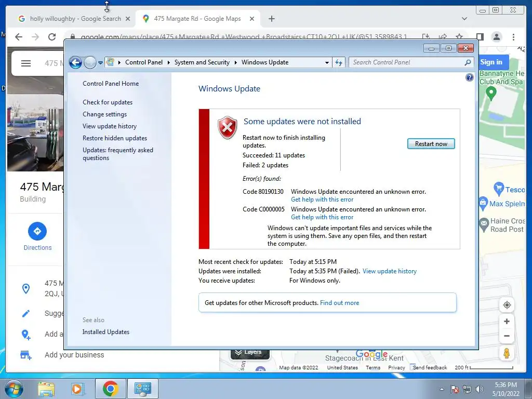Click Check for updates link
532x399 pixels.
[108, 102]
